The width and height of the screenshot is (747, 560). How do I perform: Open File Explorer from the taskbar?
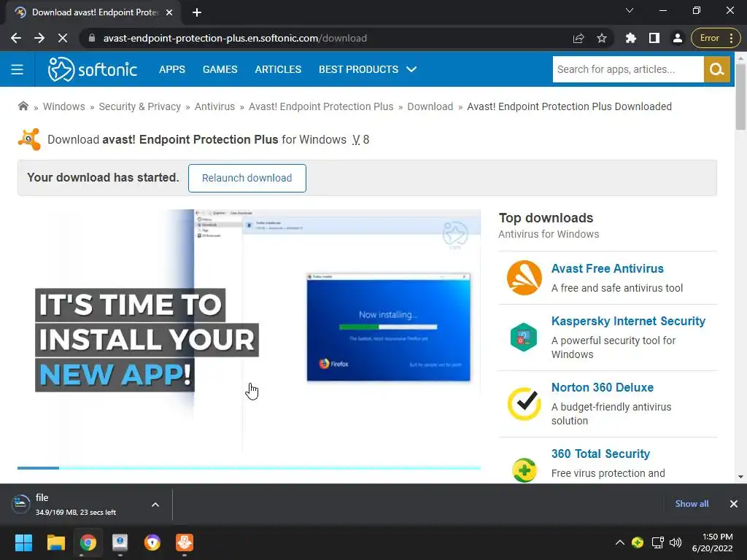click(55, 542)
